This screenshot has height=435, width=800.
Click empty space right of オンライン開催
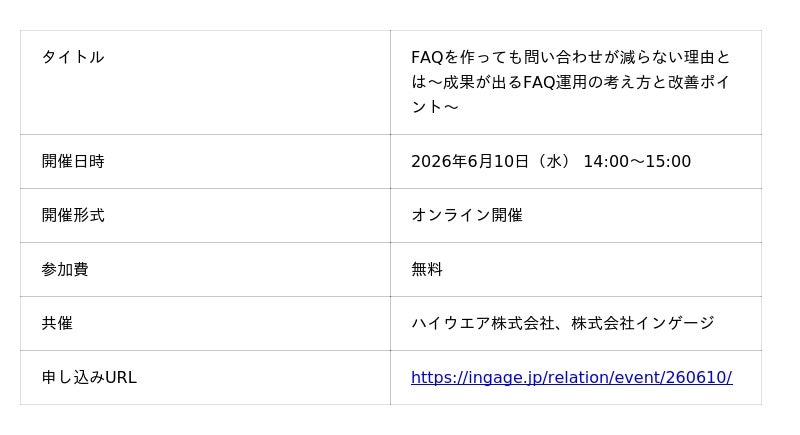click(643, 215)
